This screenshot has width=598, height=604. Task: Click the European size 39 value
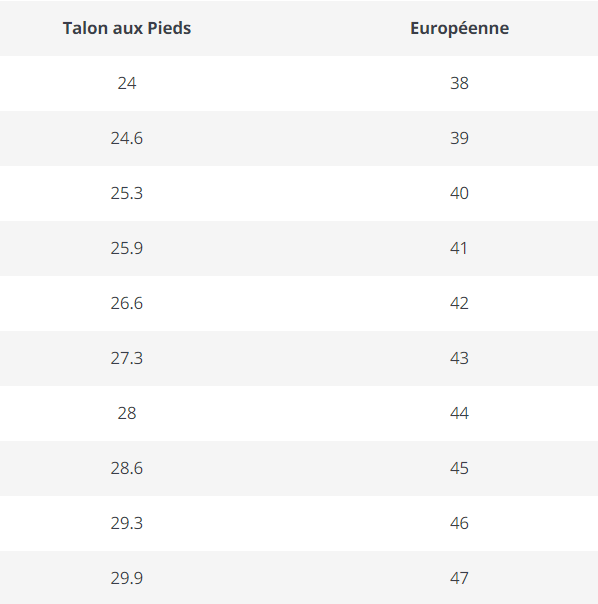(459, 138)
